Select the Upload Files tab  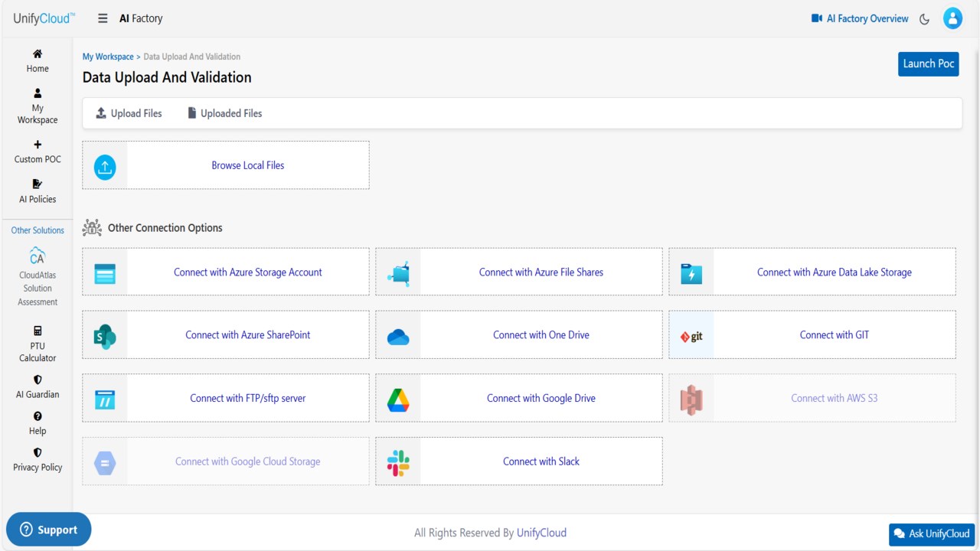click(x=129, y=113)
